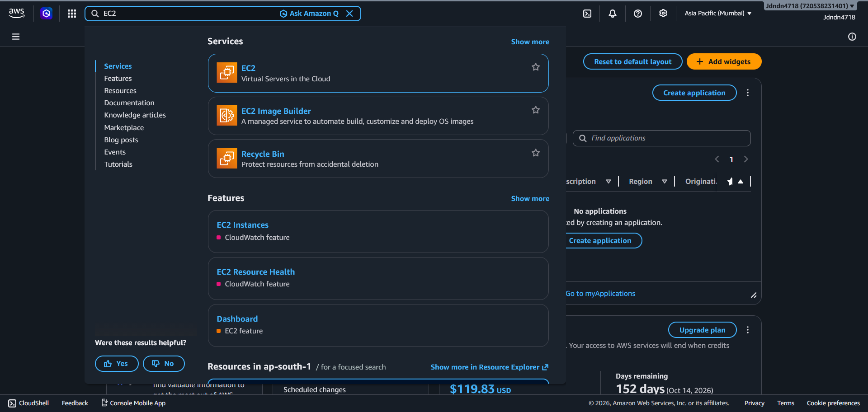Open the info panel icon
Screen dimensions: 868x412
coord(852,37)
